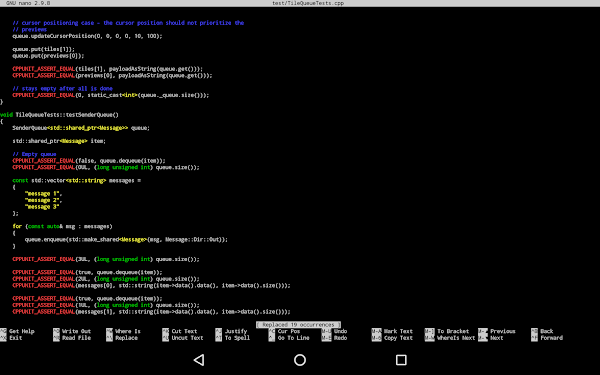Place cursor on queue.updateCursorPosition line
This screenshot has height=375, width=600.
(87, 36)
